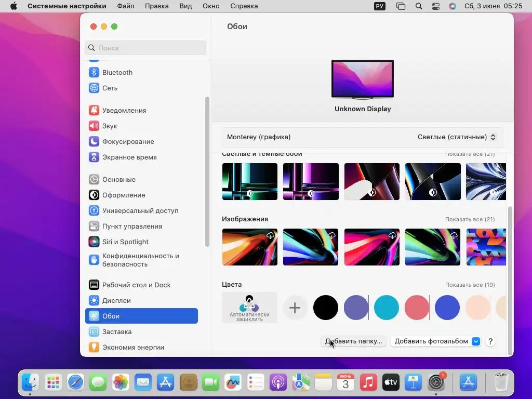Show all 21 items in Изображения
This screenshot has height=399, width=532.
pyautogui.click(x=470, y=220)
